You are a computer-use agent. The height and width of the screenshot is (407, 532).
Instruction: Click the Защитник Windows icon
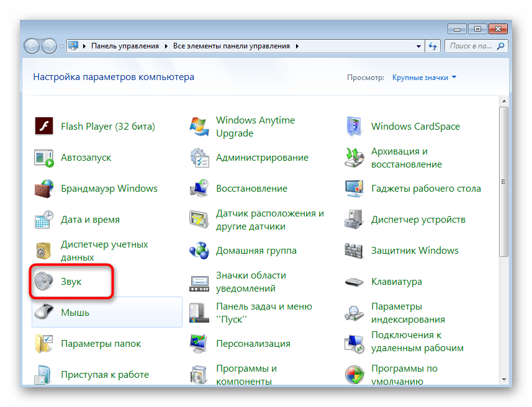point(354,251)
